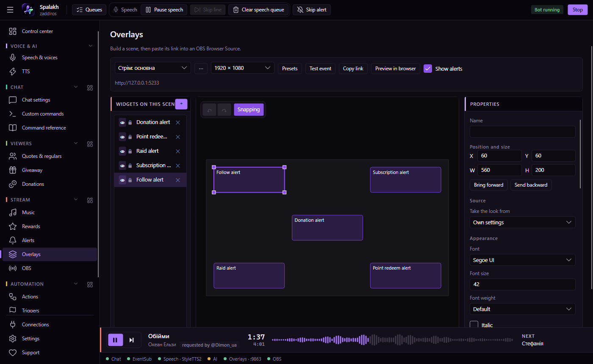Image resolution: width=593 pixels, height=364 pixels.
Task: Toggle lock on Donation alert widget
Action: click(130, 122)
